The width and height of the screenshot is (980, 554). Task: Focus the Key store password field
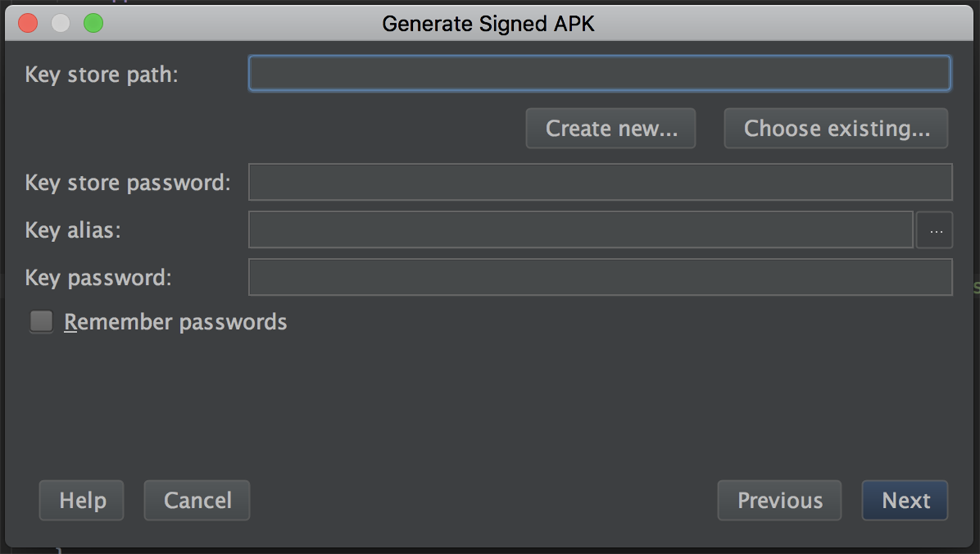pos(600,182)
